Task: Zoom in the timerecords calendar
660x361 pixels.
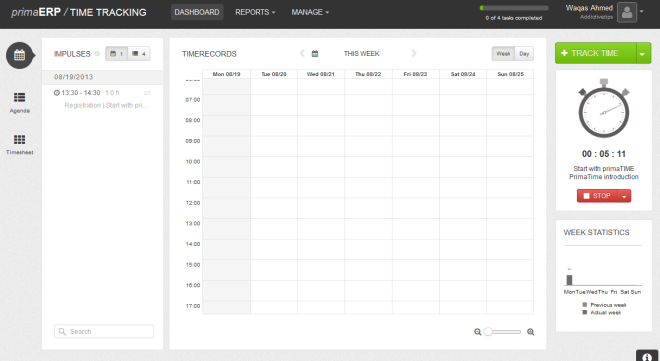Action: 531,332
